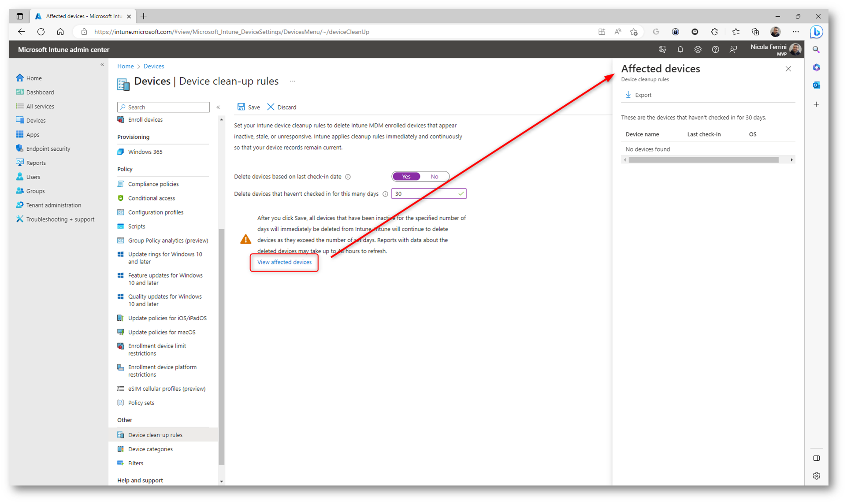Set check-in deletion toggle to No
This screenshot has width=847, height=504.
(x=434, y=177)
